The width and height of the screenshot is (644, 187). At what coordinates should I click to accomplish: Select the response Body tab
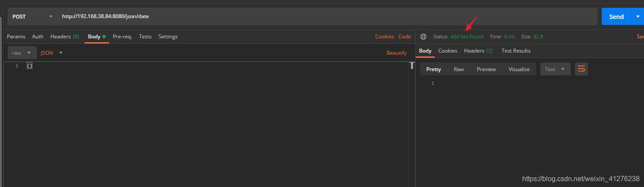click(425, 51)
